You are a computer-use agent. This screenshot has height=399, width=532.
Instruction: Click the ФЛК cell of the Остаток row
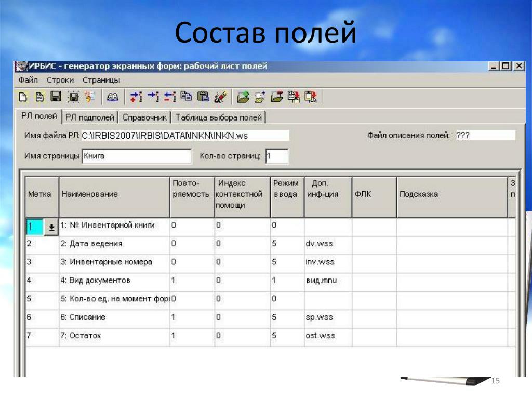(x=374, y=337)
